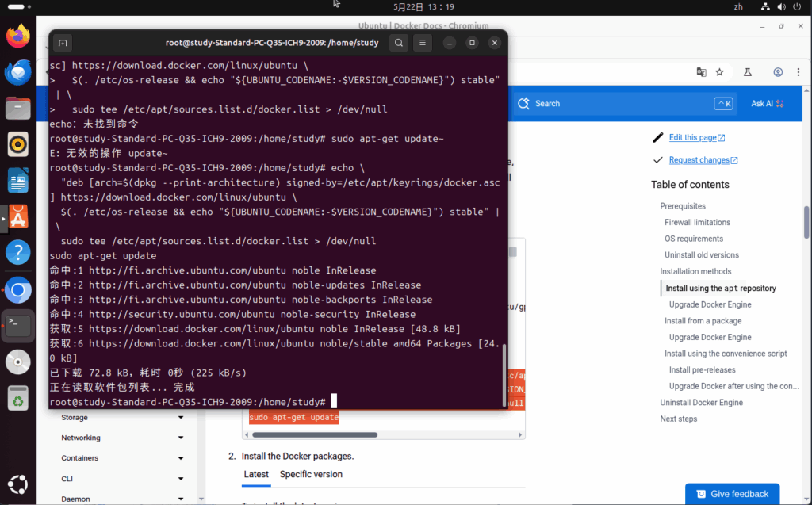Image resolution: width=812 pixels, height=505 pixels.
Task: Jump to OS requirements section
Action: [x=693, y=239]
